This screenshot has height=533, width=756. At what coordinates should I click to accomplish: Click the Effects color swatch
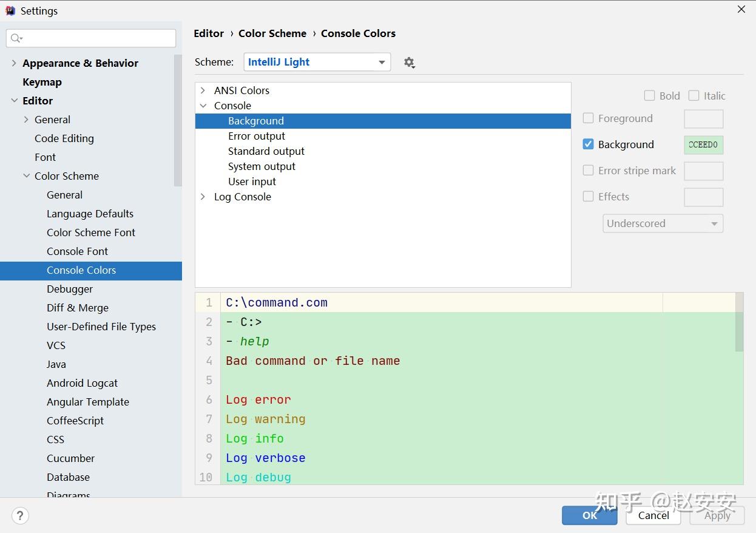click(703, 197)
